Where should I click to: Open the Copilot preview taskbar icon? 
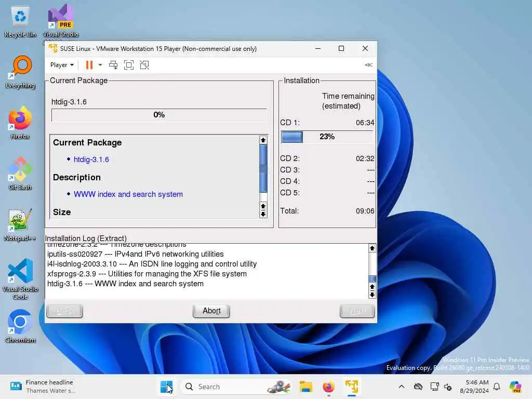point(515,387)
